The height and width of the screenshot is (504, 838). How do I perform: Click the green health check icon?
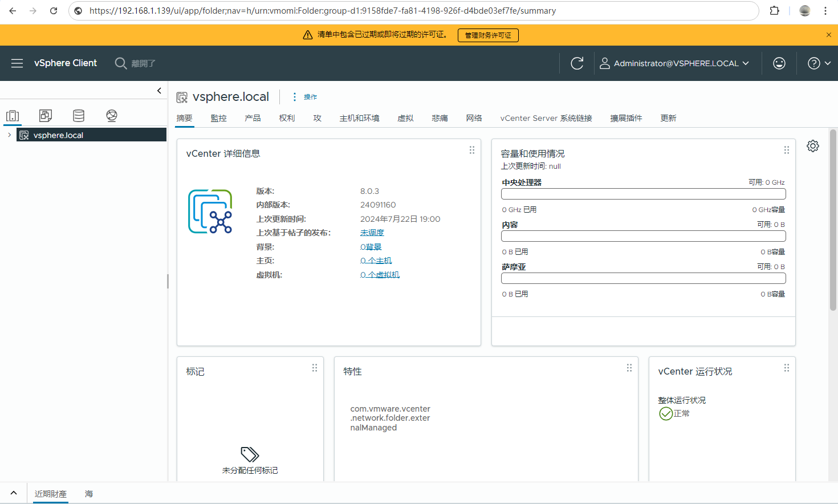(666, 413)
